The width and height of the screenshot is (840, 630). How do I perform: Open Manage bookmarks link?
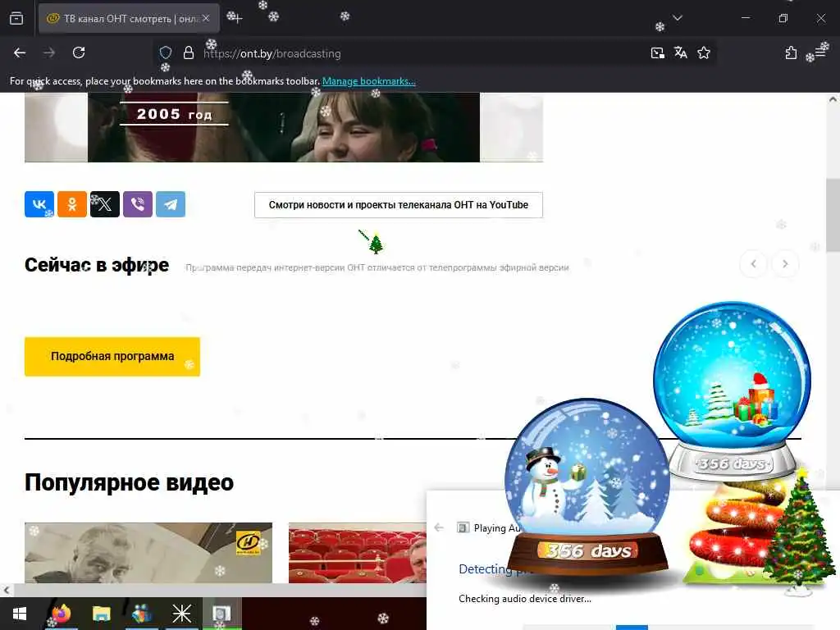click(368, 81)
